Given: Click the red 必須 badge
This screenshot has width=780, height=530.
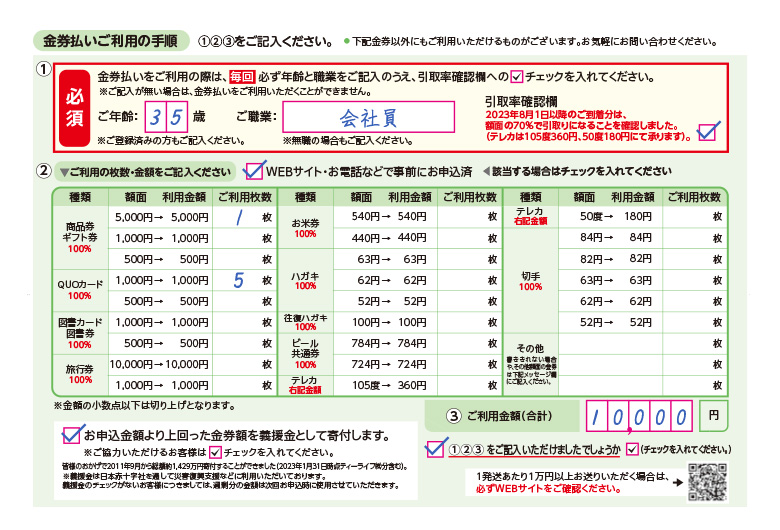Looking at the screenshot, I should [x=75, y=108].
